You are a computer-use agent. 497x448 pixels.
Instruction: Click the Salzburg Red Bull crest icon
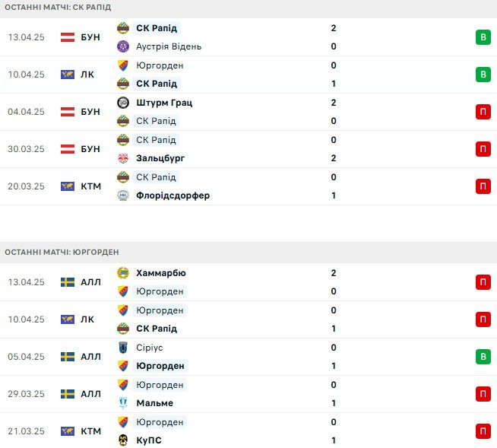123,158
